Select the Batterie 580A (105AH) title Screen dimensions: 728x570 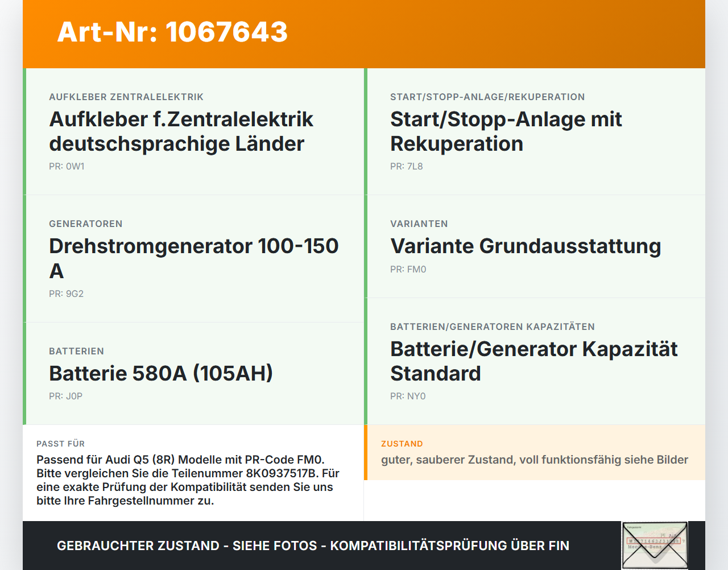point(161,374)
